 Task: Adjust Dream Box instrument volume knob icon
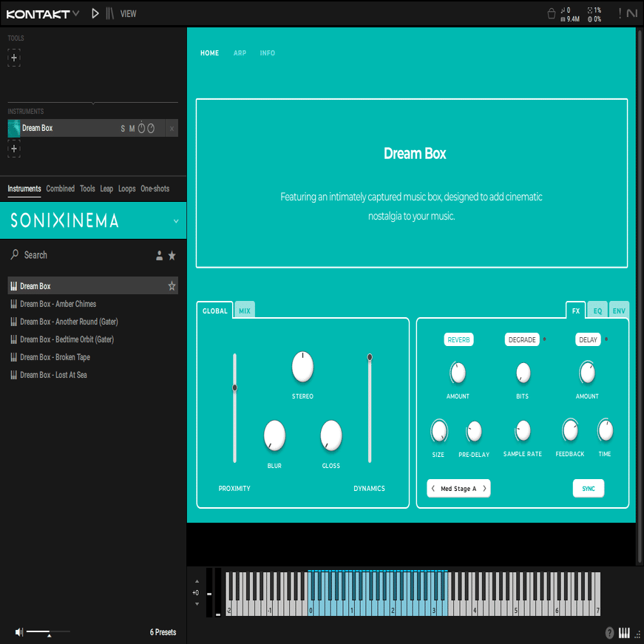[x=142, y=128]
